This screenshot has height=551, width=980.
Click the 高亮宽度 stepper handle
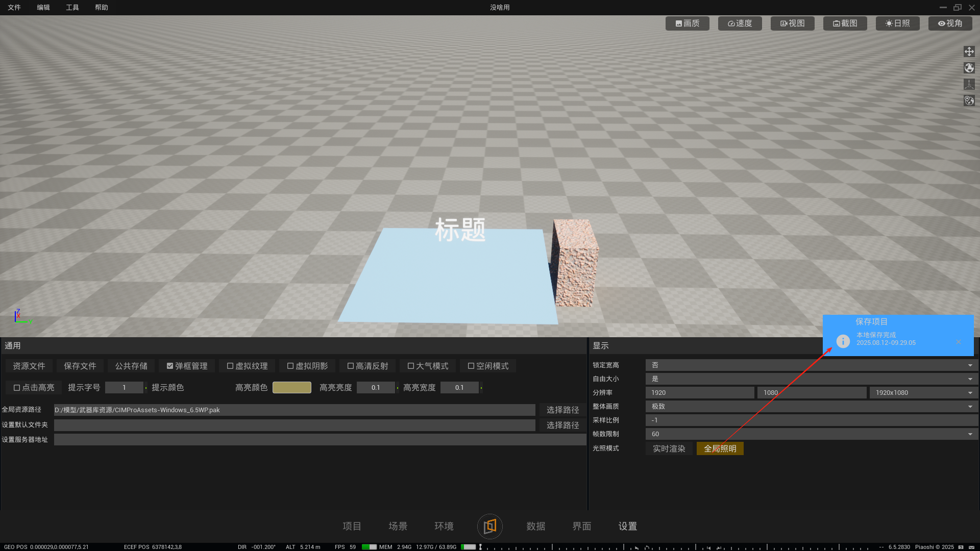coord(481,388)
